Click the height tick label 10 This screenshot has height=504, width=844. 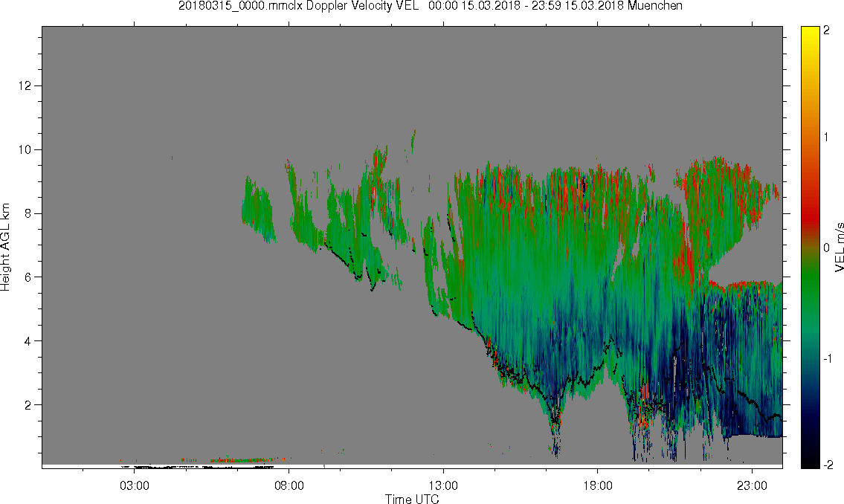25,149
